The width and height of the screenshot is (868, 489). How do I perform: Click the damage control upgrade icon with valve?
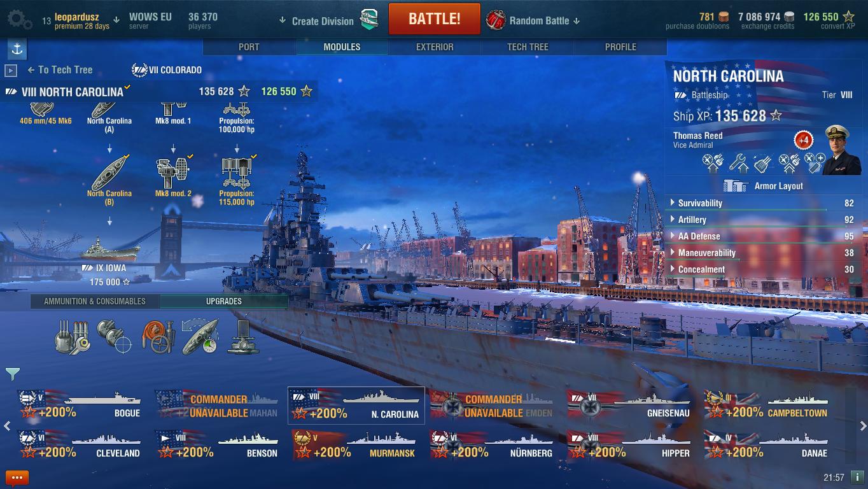(157, 336)
